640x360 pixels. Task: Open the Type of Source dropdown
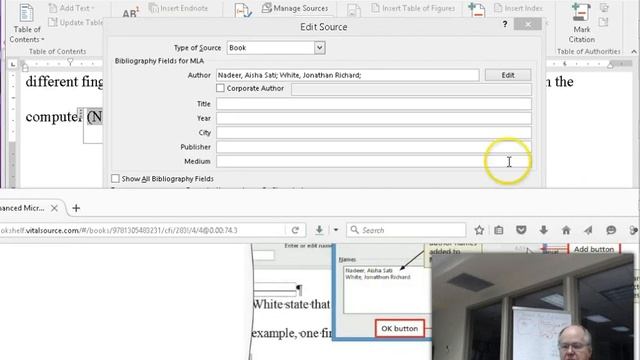[x=320, y=48]
